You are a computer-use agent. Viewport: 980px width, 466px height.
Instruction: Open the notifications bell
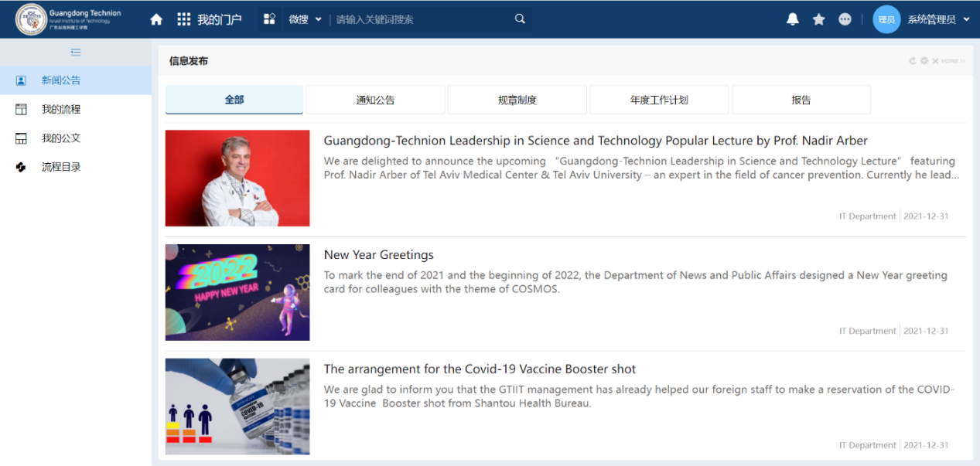793,19
